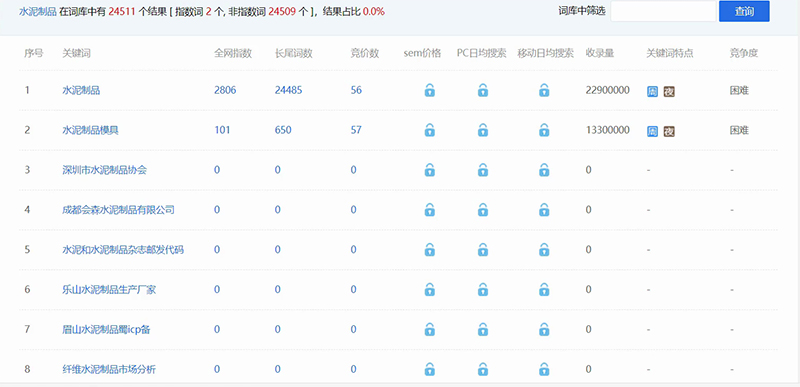Click sem价格 lock for 乐山水泥制品生产厂家

(x=430, y=289)
